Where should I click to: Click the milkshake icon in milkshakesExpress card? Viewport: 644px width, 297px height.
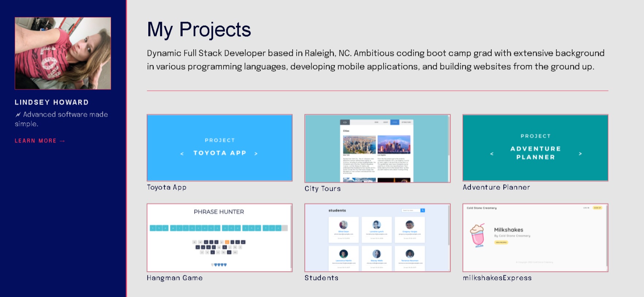pos(477,235)
